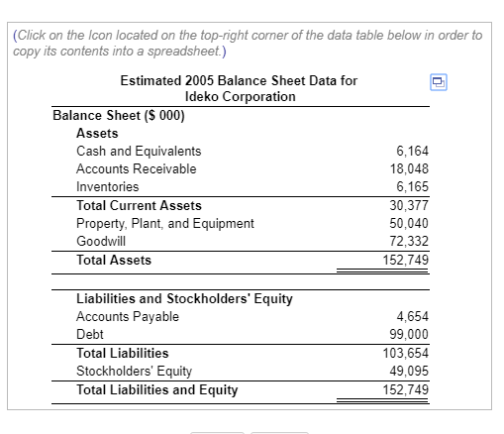Select Liabilities and Stockholders' Equity heading
This screenshot has height=434, width=504.
pos(184,299)
